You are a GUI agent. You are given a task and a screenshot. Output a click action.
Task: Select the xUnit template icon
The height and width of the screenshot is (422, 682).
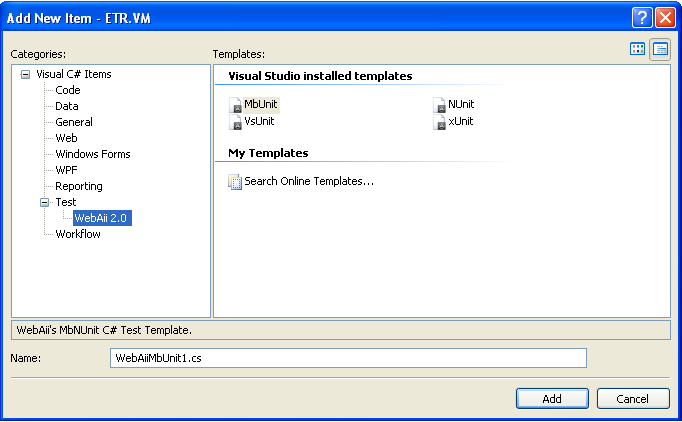click(440, 121)
